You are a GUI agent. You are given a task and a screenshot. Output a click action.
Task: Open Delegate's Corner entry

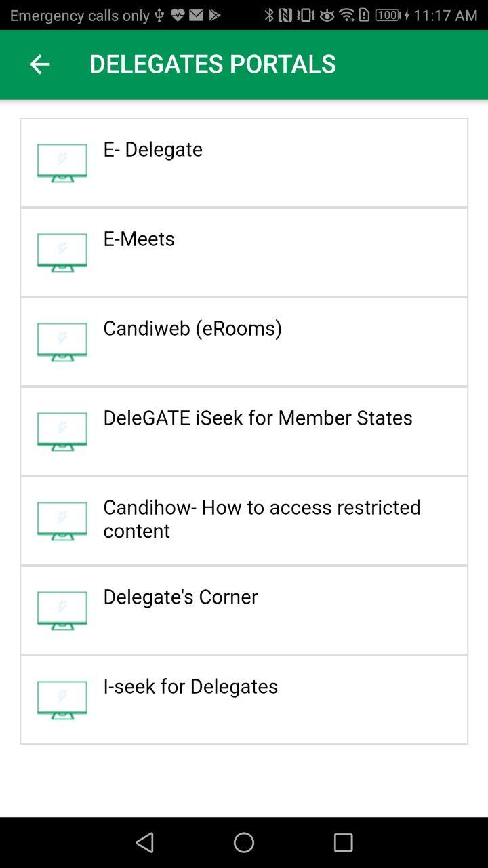[x=244, y=610]
